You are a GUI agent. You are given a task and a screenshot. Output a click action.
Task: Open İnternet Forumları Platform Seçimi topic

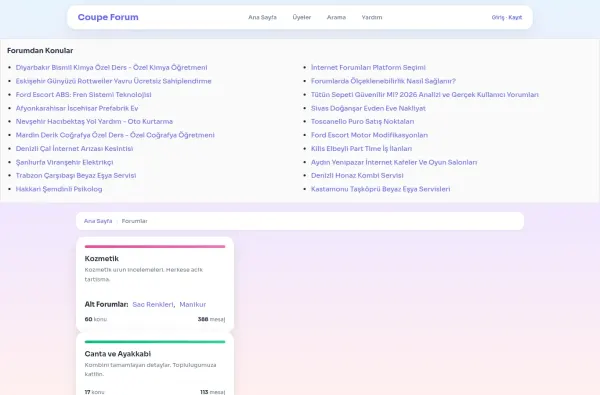[x=368, y=67]
